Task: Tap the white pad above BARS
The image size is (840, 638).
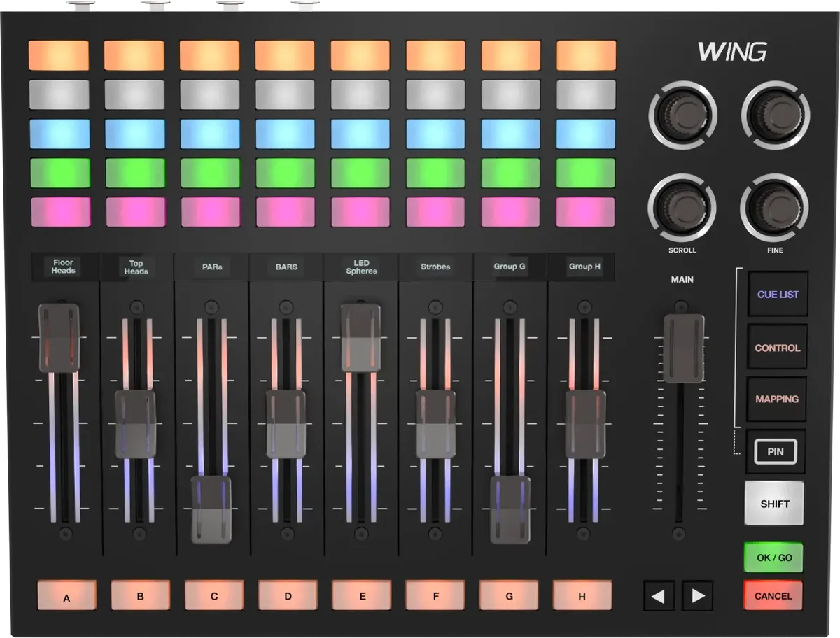Action: click(285, 94)
